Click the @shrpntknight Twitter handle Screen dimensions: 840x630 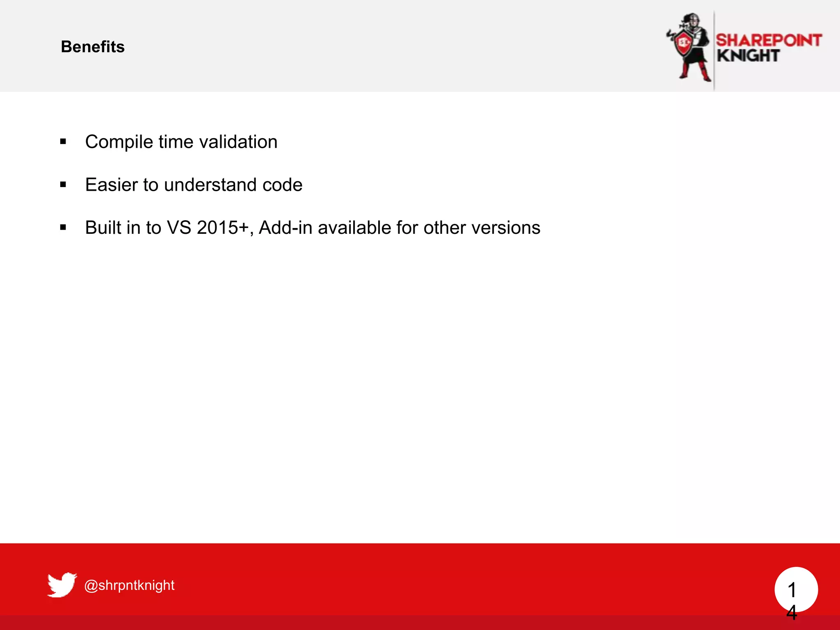pos(129,585)
